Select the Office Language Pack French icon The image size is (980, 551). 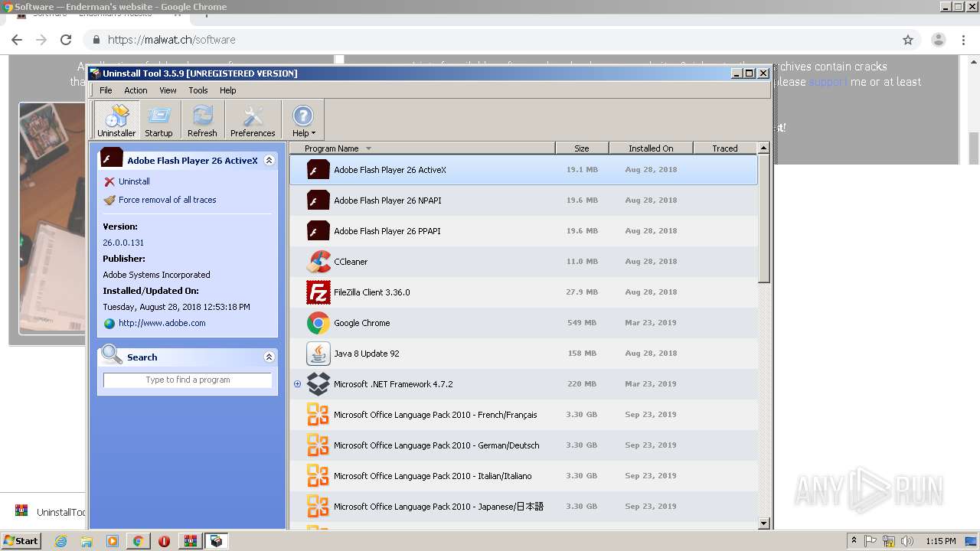coord(318,415)
